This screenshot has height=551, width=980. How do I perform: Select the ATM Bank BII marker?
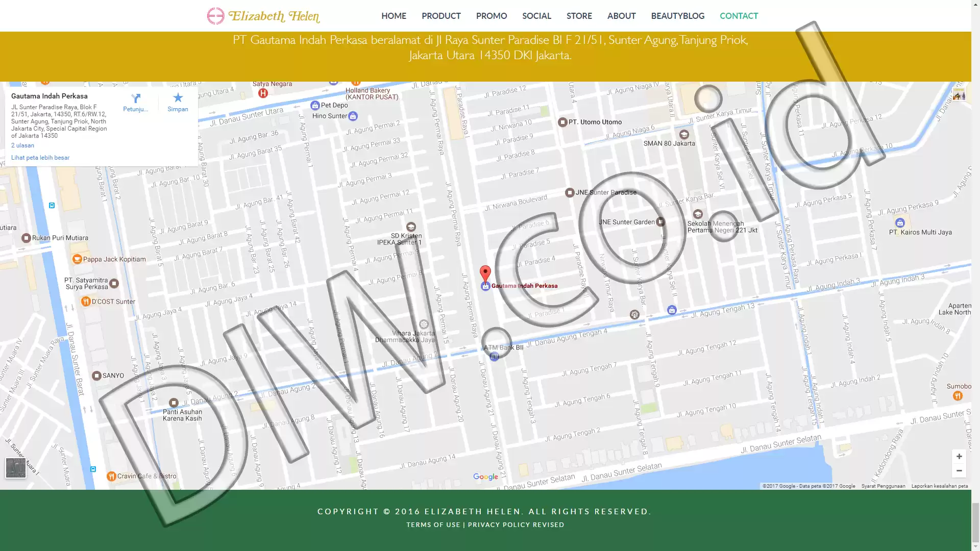(x=494, y=357)
